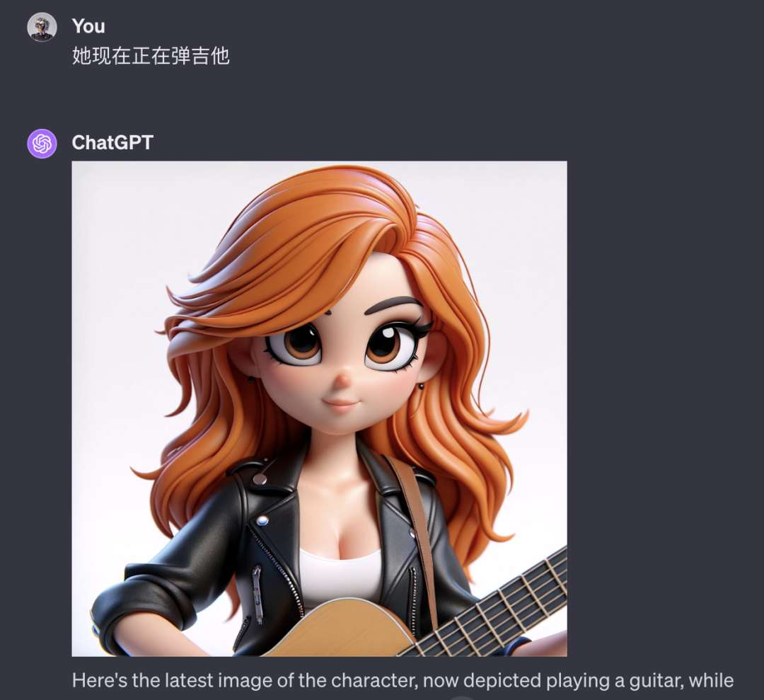Click the user profile avatar beside You
Viewport: 764px width, 700px height.
[x=42, y=27]
